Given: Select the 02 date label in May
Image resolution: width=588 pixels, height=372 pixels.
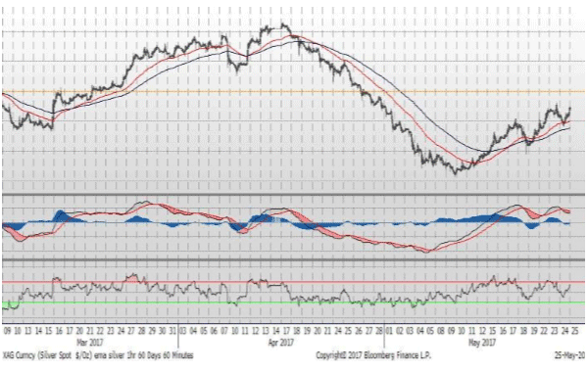Looking at the screenshot, I should [400, 331].
